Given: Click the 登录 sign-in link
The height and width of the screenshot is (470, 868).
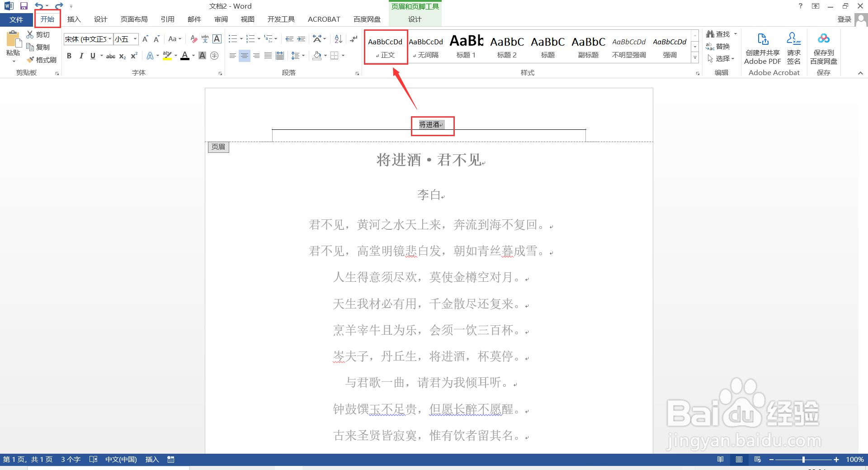Looking at the screenshot, I should tap(844, 19).
